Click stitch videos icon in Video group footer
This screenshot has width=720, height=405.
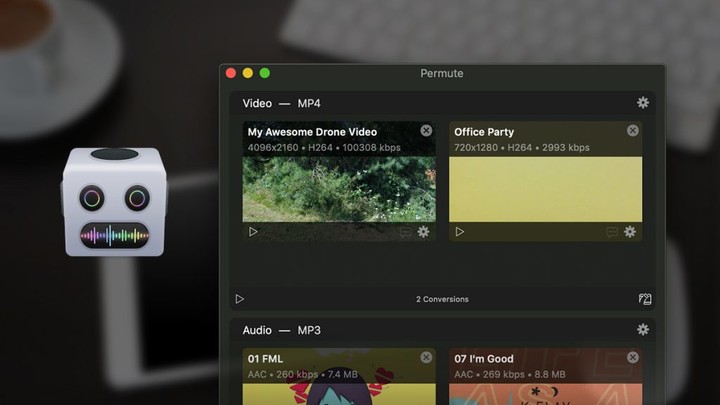pyautogui.click(x=645, y=299)
